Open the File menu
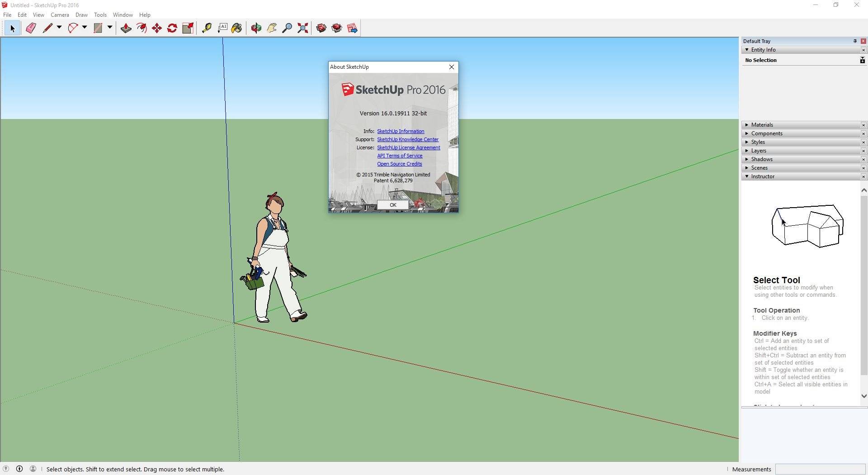Viewport: 868px width, 475px height. (7, 15)
